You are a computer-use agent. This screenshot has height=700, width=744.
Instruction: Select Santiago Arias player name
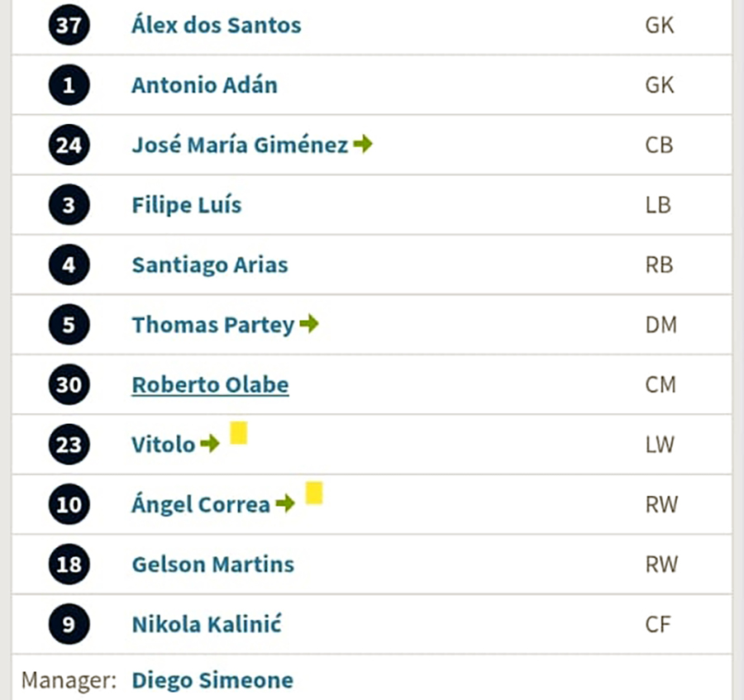pos(210,265)
